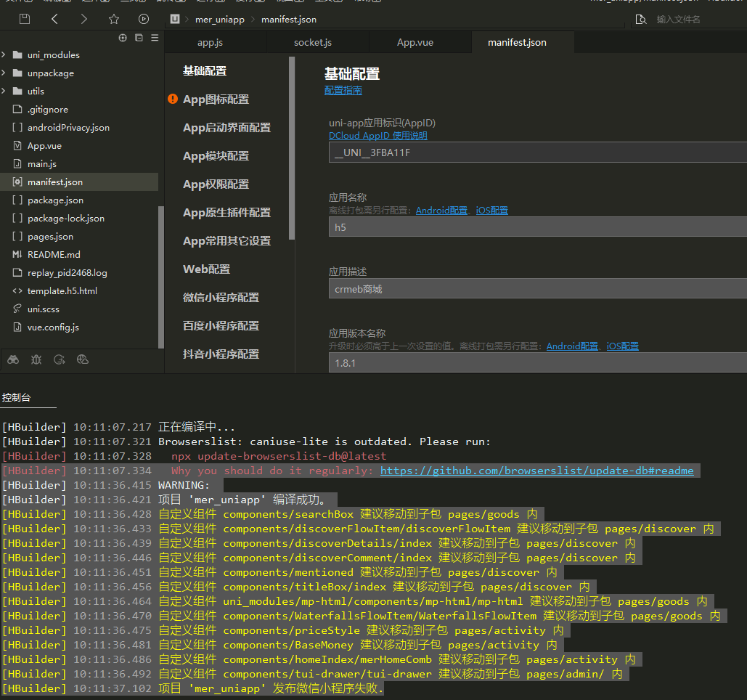The width and height of the screenshot is (747, 700).
Task: Open the github browserslist update-db link
Action: pyautogui.click(x=537, y=471)
